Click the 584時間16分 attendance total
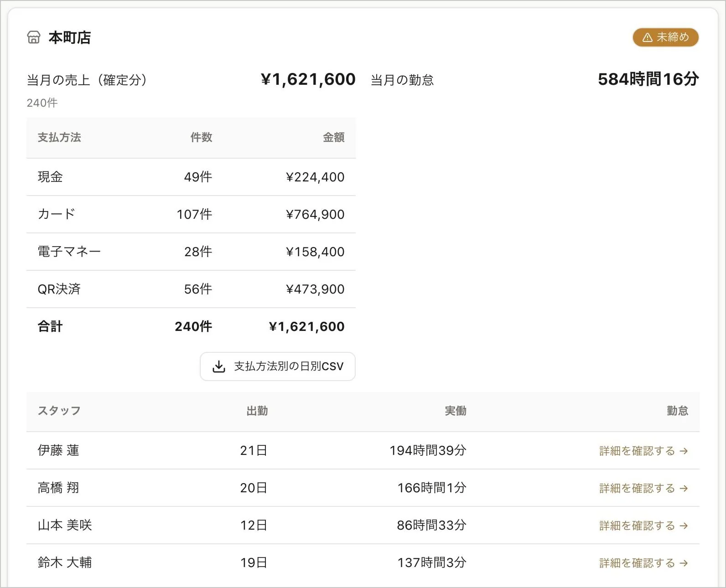726x588 pixels. tap(648, 79)
